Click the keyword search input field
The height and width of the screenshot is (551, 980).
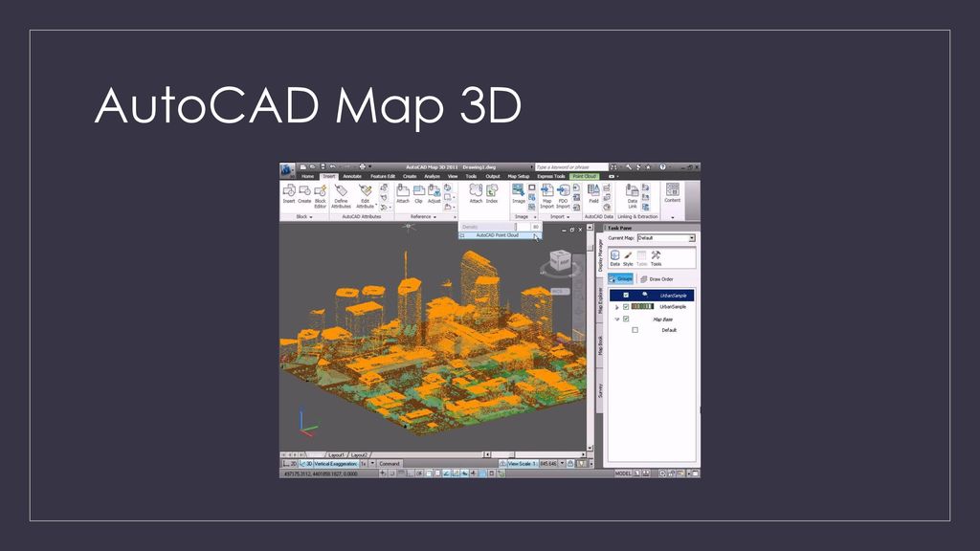(571, 166)
